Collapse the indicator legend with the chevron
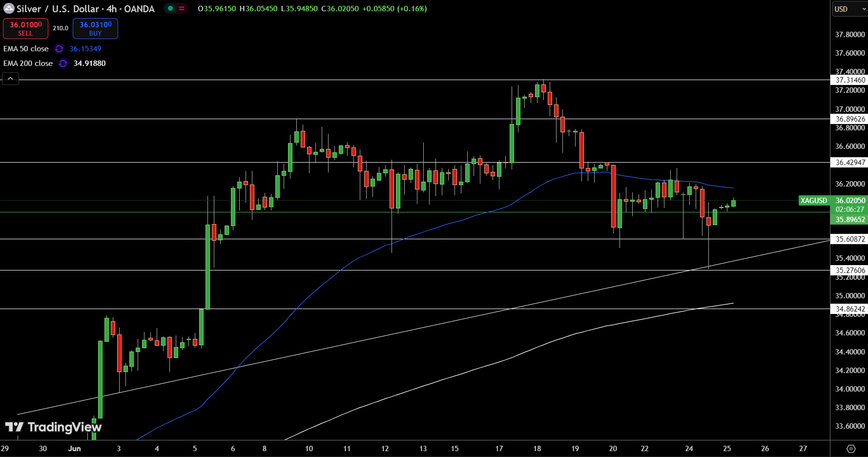The width and height of the screenshot is (868, 457). 10,78
